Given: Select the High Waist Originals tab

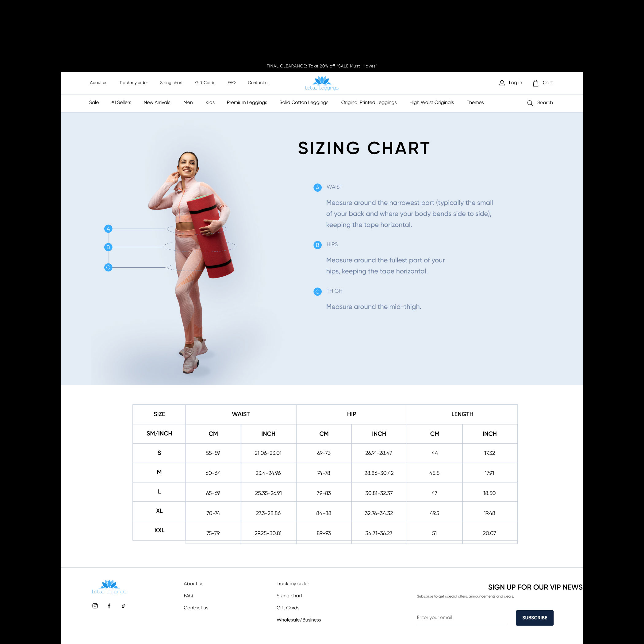Looking at the screenshot, I should pos(432,103).
